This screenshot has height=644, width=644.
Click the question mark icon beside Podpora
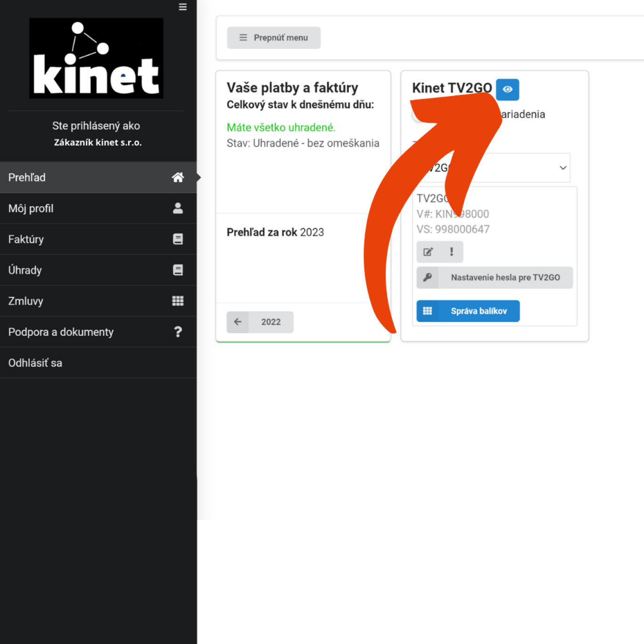pos(178,332)
